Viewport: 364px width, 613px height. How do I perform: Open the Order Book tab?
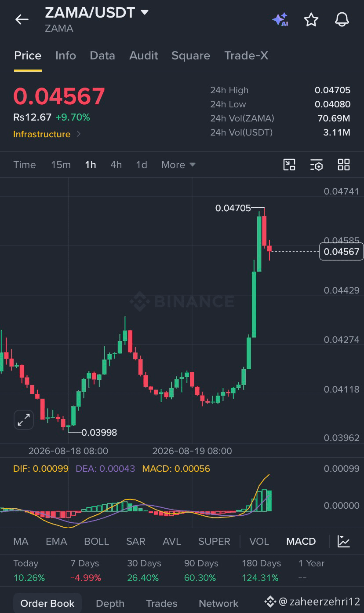pos(47,603)
